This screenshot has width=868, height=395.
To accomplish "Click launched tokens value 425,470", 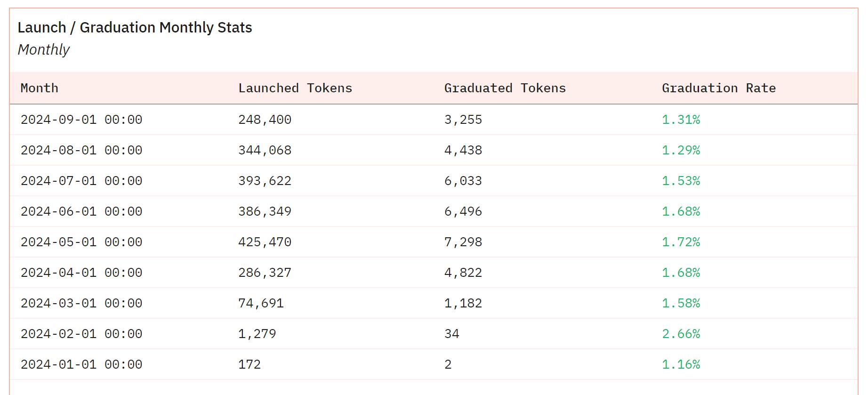I will click(265, 242).
